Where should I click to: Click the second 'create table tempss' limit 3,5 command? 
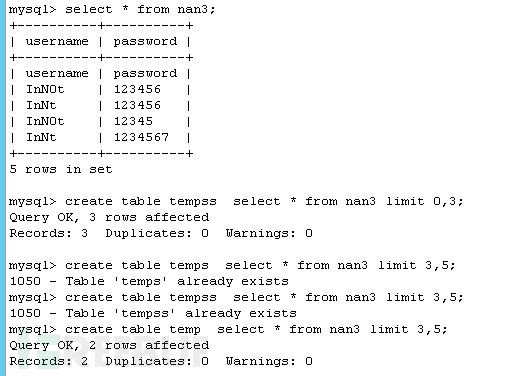coord(236,297)
